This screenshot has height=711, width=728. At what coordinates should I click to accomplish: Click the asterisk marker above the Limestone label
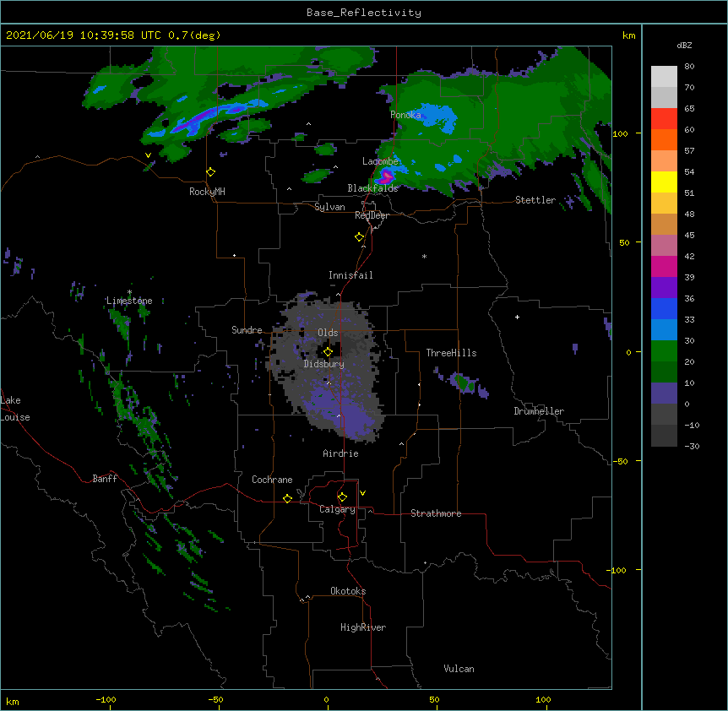click(x=129, y=292)
